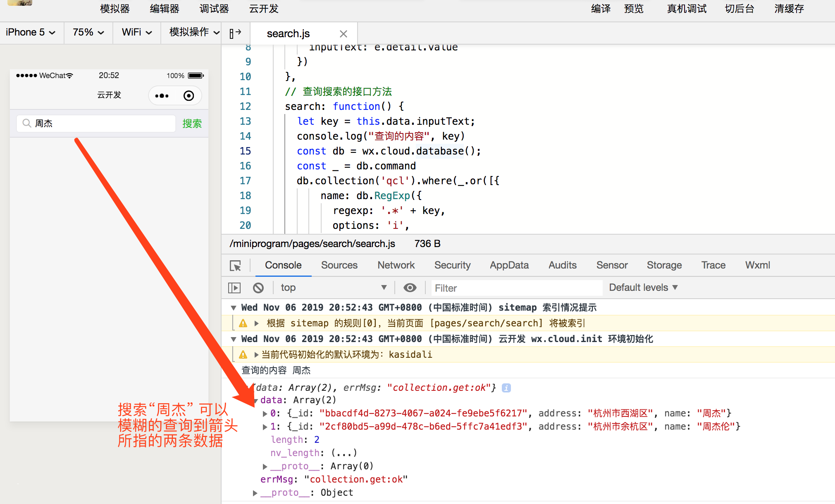Image resolution: width=835 pixels, height=504 pixels.
Task: Switch to the Network tab
Action: [x=396, y=265]
